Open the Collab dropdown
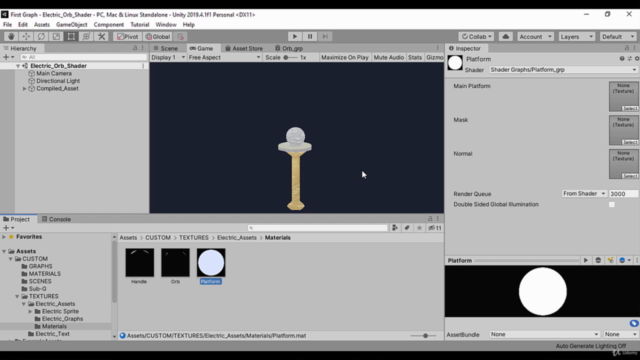Image resolution: width=640 pixels, height=360 pixels. pos(476,37)
